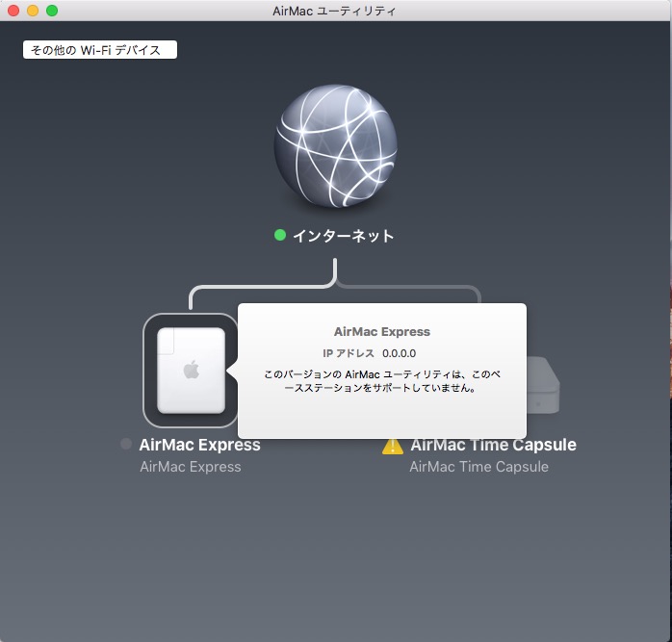Click the gray AirMac Express status dot

pos(126,444)
